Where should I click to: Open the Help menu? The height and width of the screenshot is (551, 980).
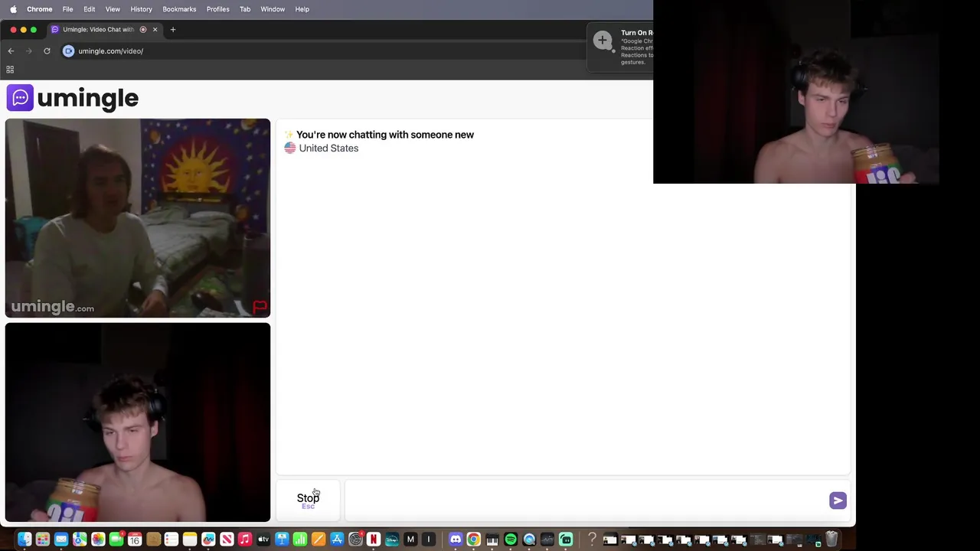tap(302, 9)
